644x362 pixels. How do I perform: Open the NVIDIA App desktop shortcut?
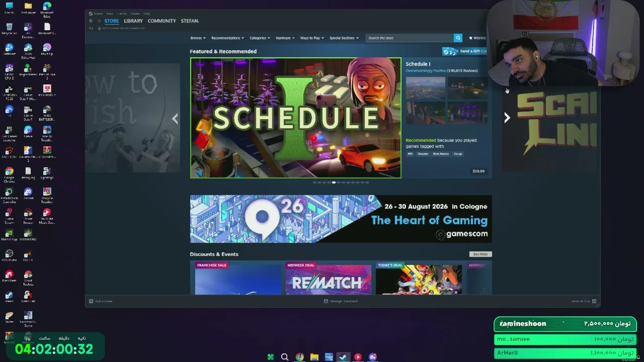[x=9, y=235]
